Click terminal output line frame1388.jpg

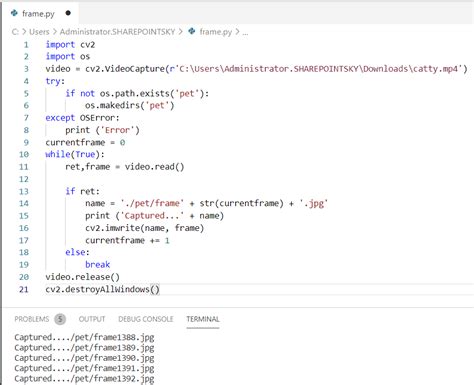pos(84,337)
